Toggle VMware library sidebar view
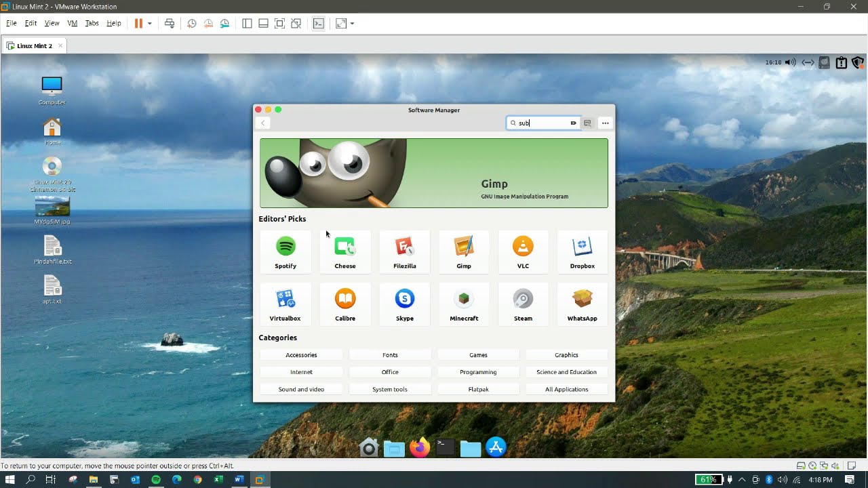 click(247, 23)
